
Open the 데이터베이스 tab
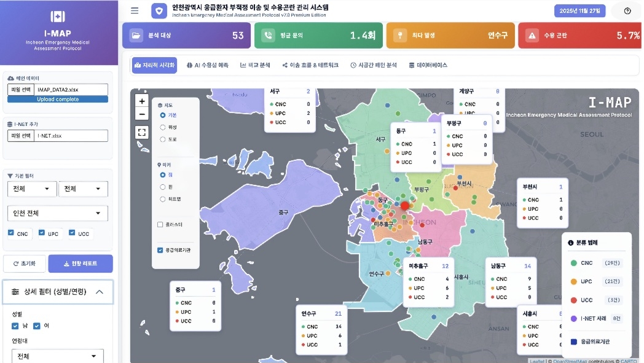pyautogui.click(x=428, y=65)
